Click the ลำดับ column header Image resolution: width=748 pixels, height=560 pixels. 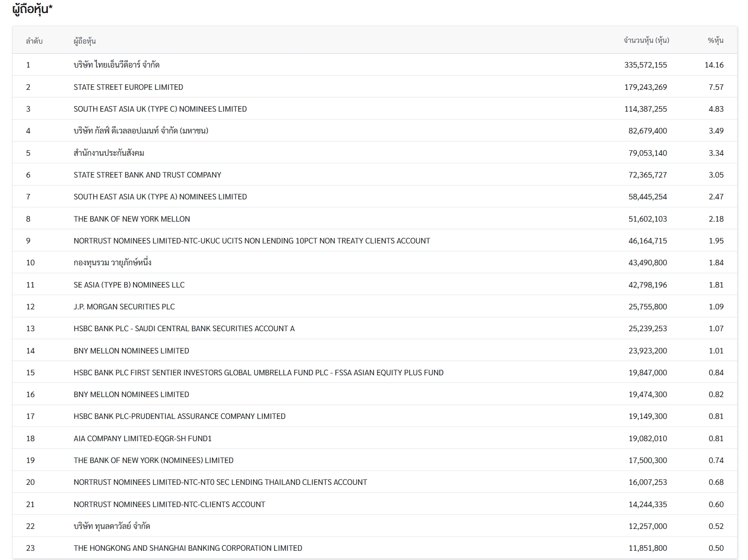(34, 41)
